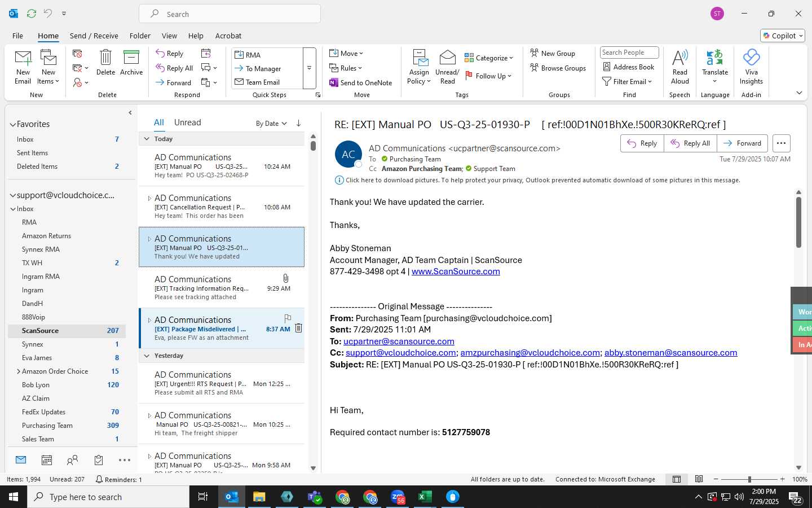Click Reply All in the reading pane
Viewport: 812px width, 508px height.
click(691, 143)
